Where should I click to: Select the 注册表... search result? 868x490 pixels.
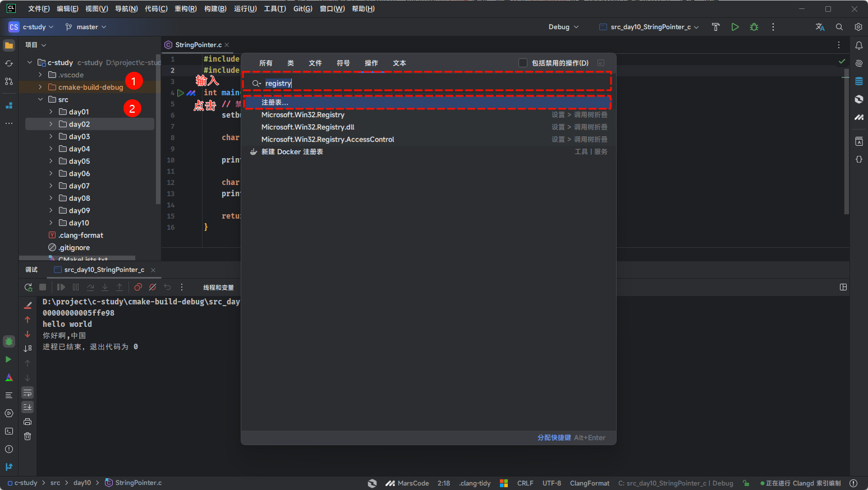275,103
